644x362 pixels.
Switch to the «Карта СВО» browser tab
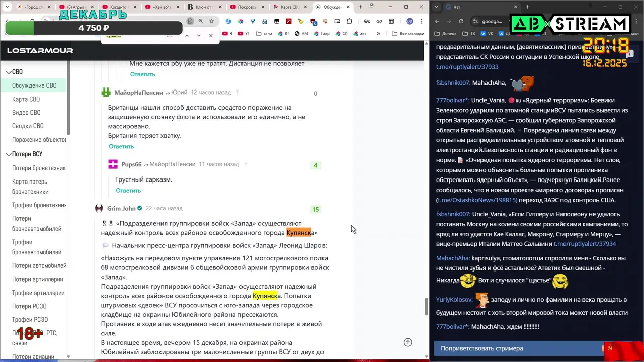(x=291, y=7)
